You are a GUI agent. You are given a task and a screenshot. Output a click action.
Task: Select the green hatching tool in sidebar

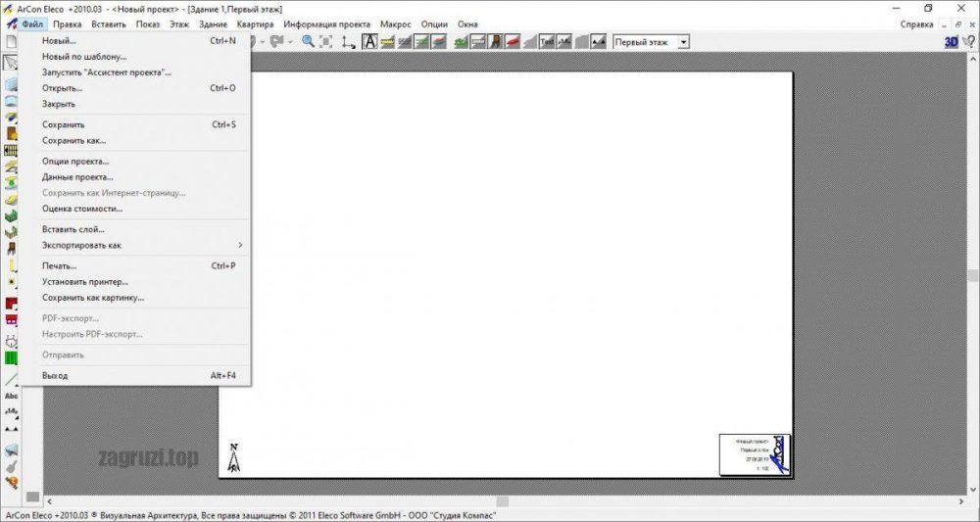pyautogui.click(x=12, y=357)
